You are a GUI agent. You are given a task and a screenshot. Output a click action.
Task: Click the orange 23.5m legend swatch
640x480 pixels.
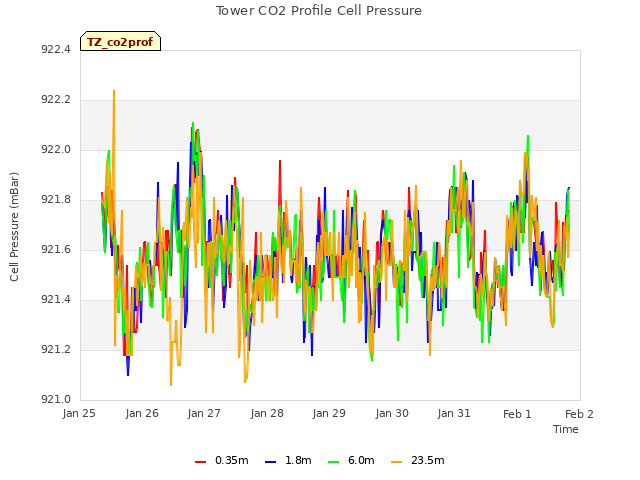[396, 462]
